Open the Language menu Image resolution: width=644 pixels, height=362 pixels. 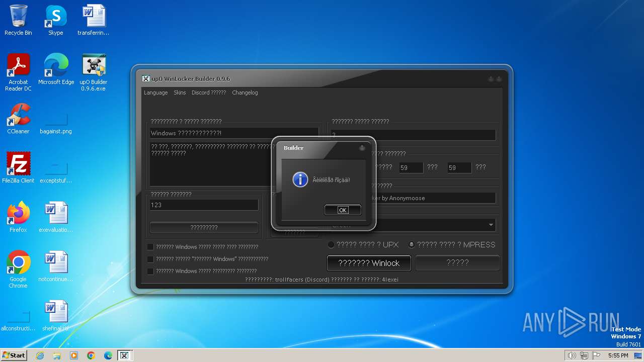(x=155, y=93)
